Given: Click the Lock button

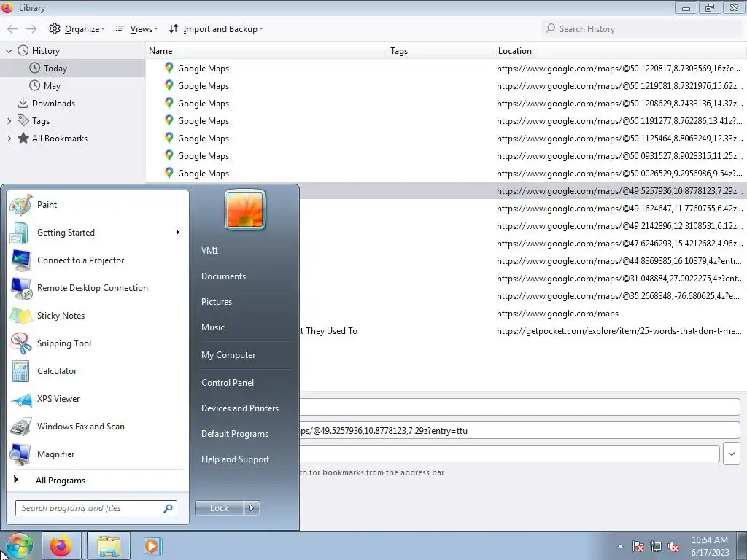Looking at the screenshot, I should [x=219, y=508].
